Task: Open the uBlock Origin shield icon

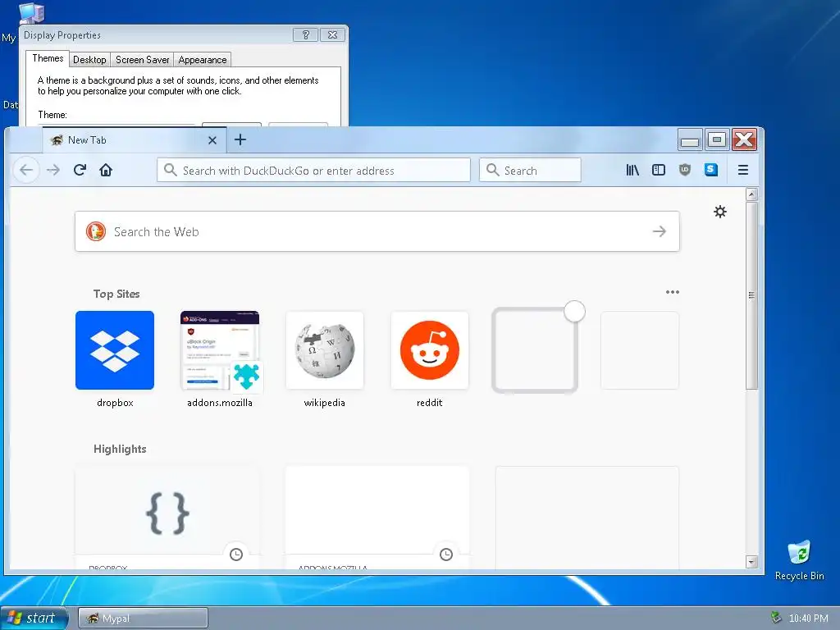Action: pyautogui.click(x=685, y=171)
